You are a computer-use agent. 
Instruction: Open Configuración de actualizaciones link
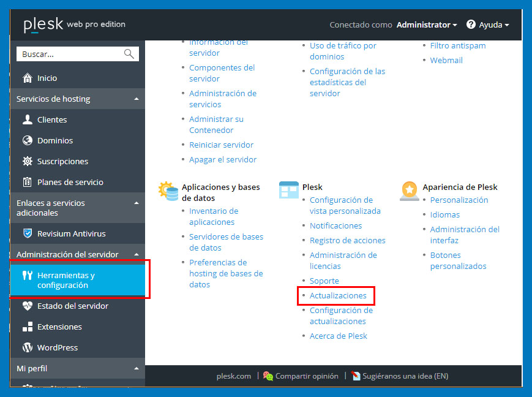[x=342, y=316]
